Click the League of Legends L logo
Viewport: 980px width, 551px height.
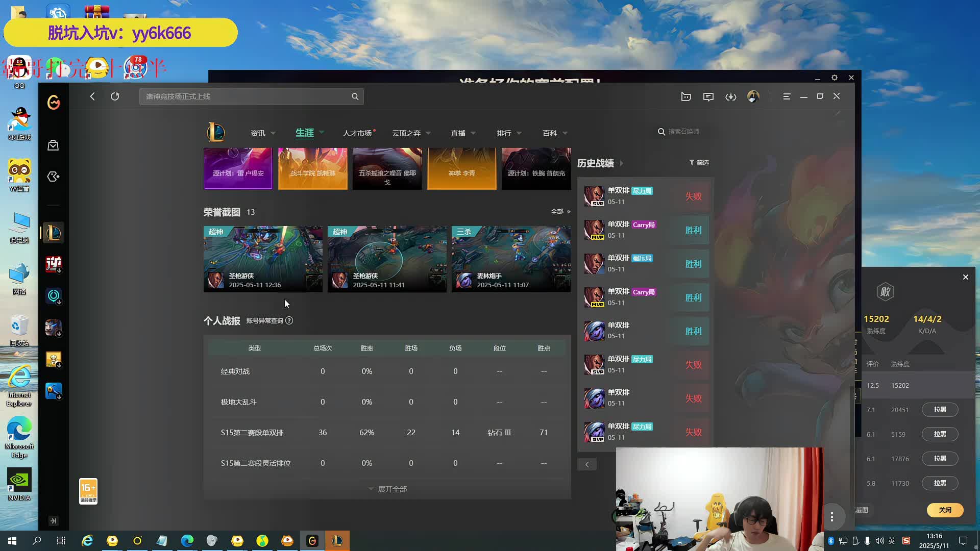pos(216,133)
